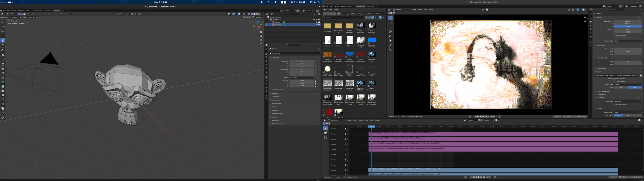Select the Annotate tool in the 3D viewport
The image size is (644, 181).
coord(3,50)
